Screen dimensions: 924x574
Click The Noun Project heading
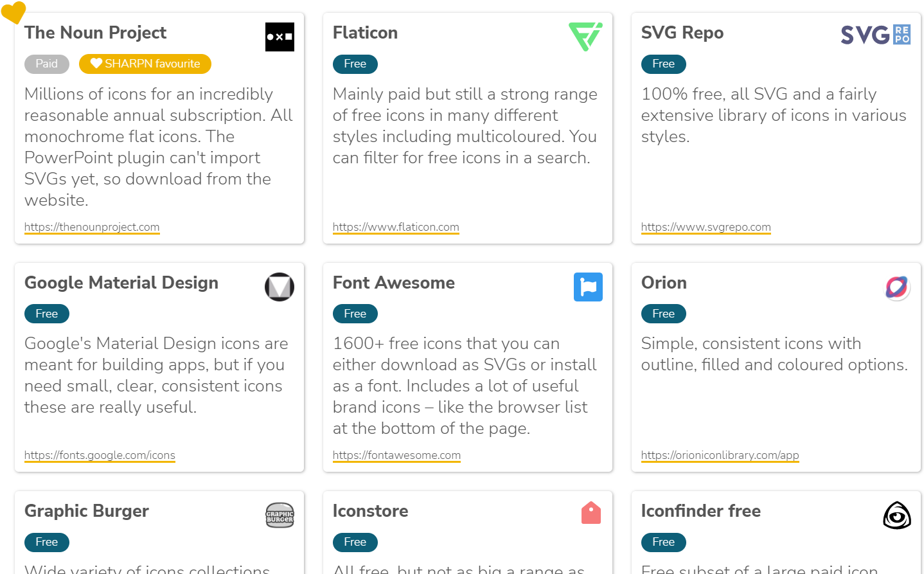click(95, 33)
